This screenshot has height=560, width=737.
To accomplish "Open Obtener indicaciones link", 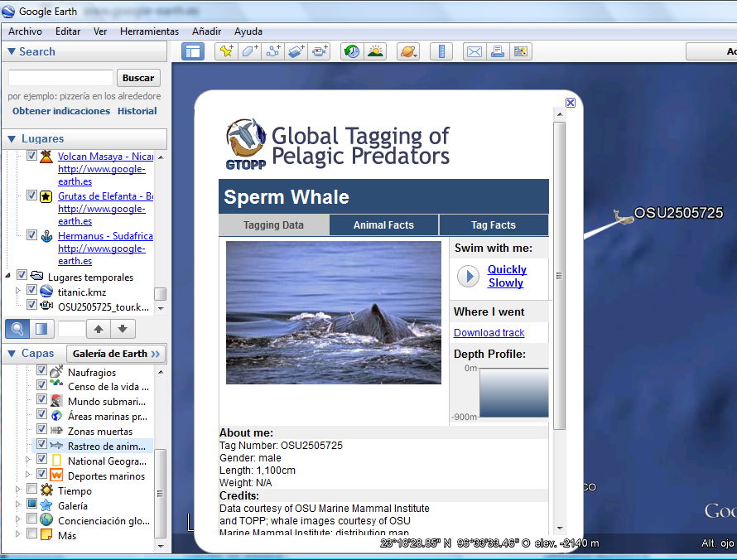I will 61,111.
